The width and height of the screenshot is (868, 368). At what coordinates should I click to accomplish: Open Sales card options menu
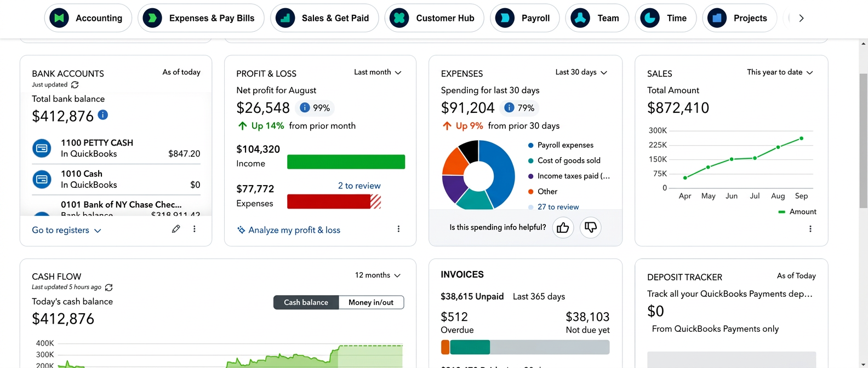click(810, 229)
